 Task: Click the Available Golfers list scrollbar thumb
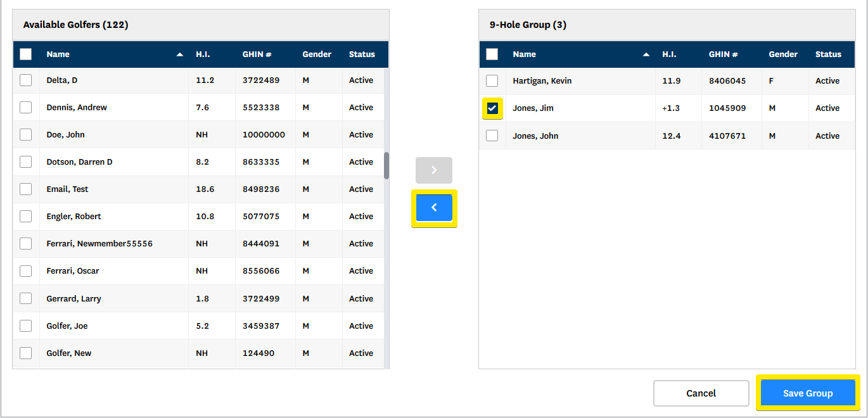386,166
